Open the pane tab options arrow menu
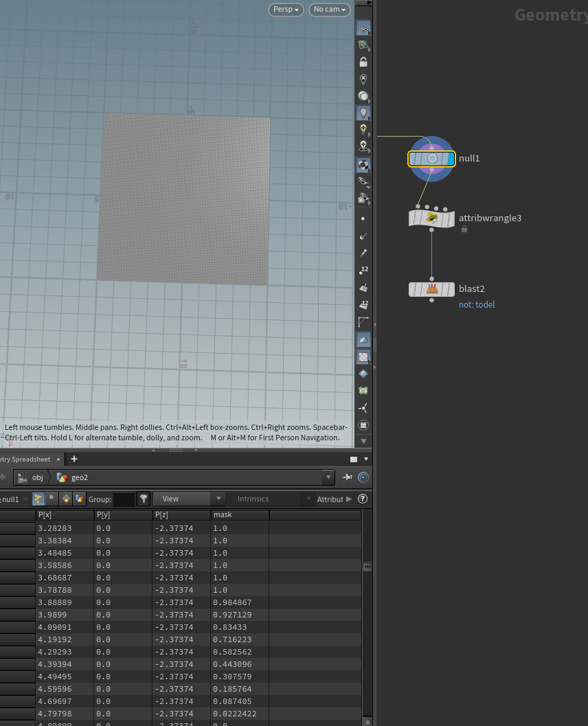 (x=366, y=460)
